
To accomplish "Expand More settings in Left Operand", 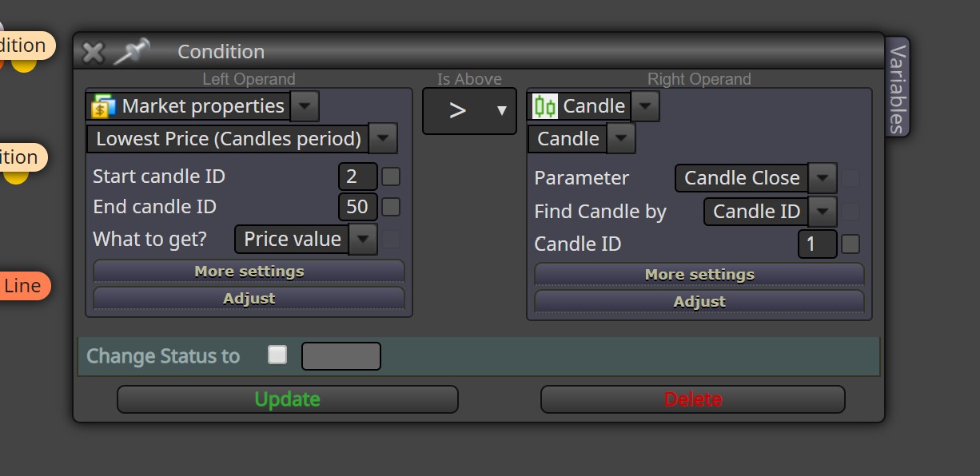I will (x=249, y=272).
